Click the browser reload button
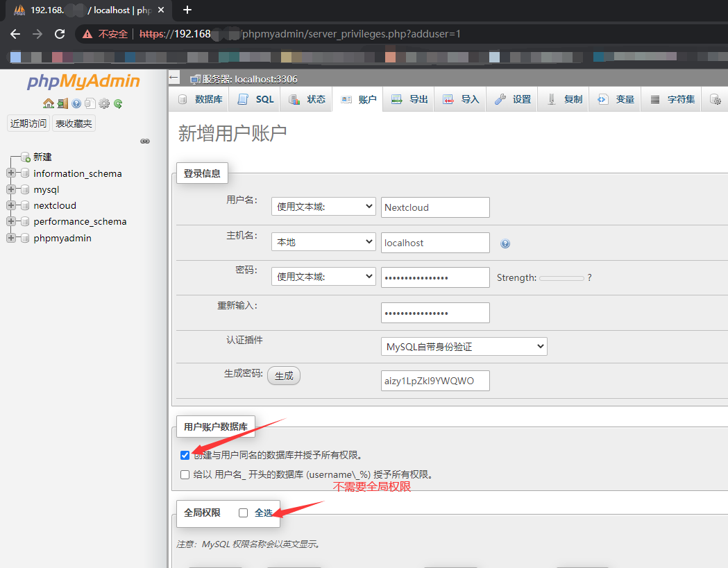This screenshot has width=728, height=568. point(60,34)
